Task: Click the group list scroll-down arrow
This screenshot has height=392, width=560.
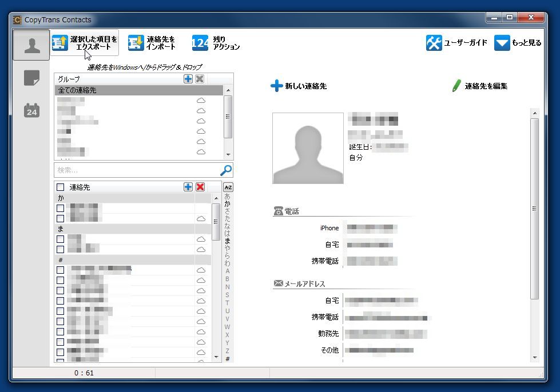Action: (228, 155)
